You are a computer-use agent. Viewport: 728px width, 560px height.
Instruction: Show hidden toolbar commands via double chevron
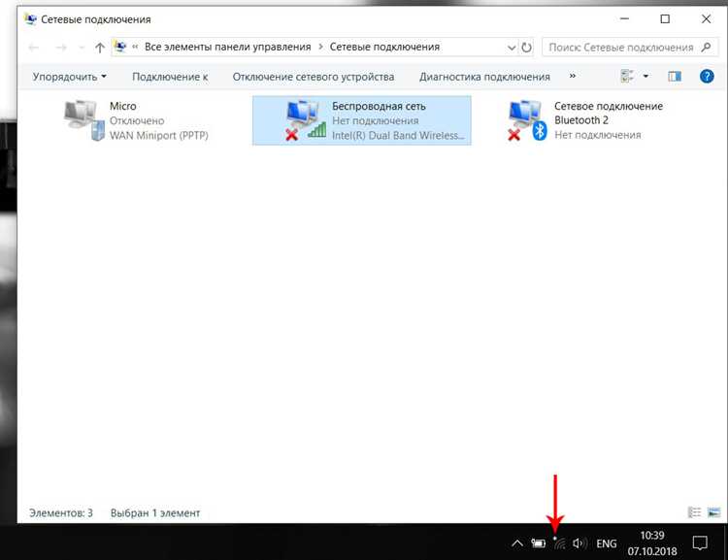coord(573,76)
